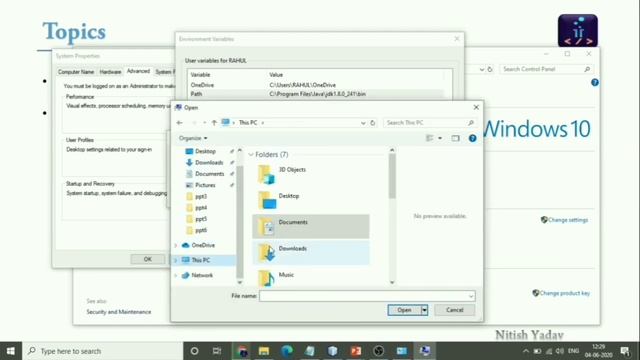Click the Cancel button in Open dialog

click(x=454, y=310)
